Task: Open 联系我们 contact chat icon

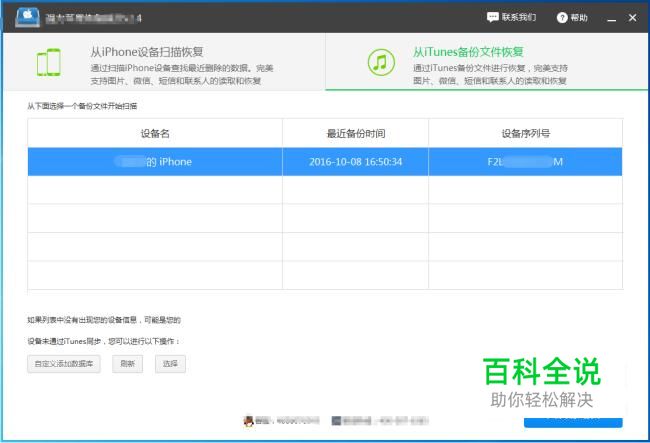Action: click(x=492, y=17)
